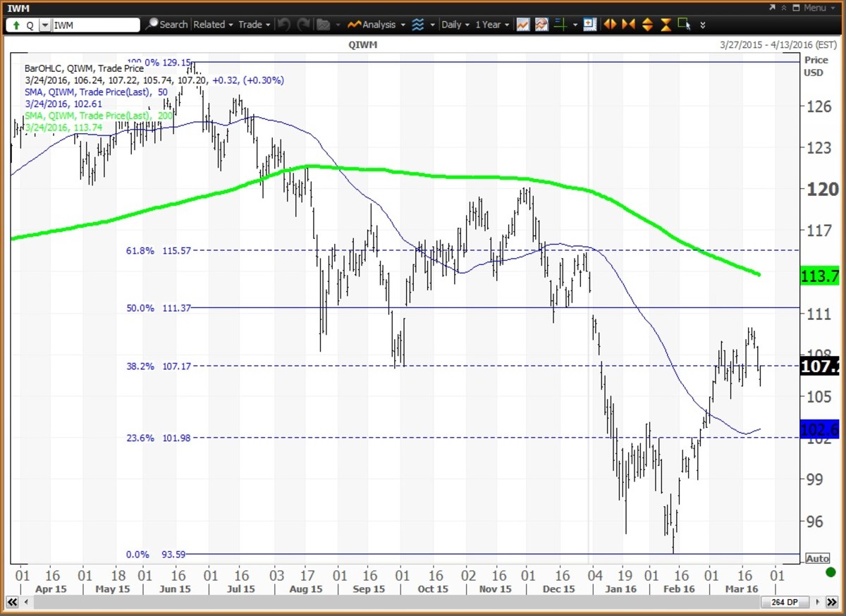Click the green status indicator dot
The image size is (846, 616).
830,572
